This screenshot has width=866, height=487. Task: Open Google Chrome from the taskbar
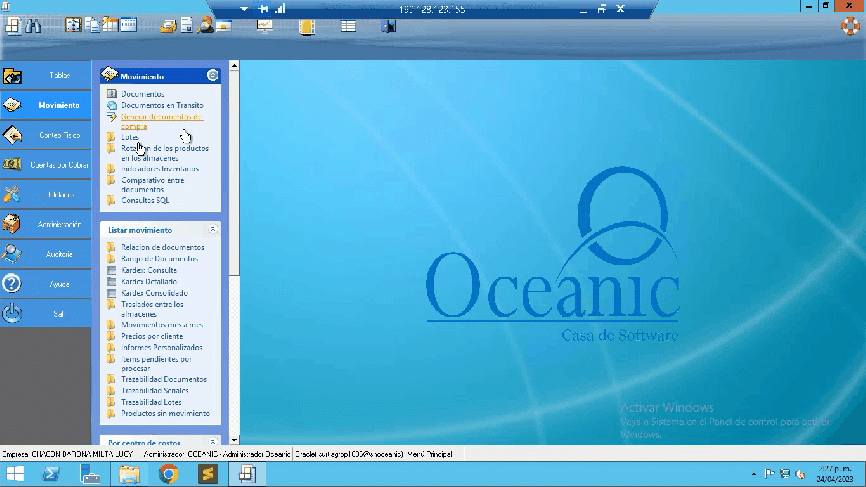tap(168, 473)
